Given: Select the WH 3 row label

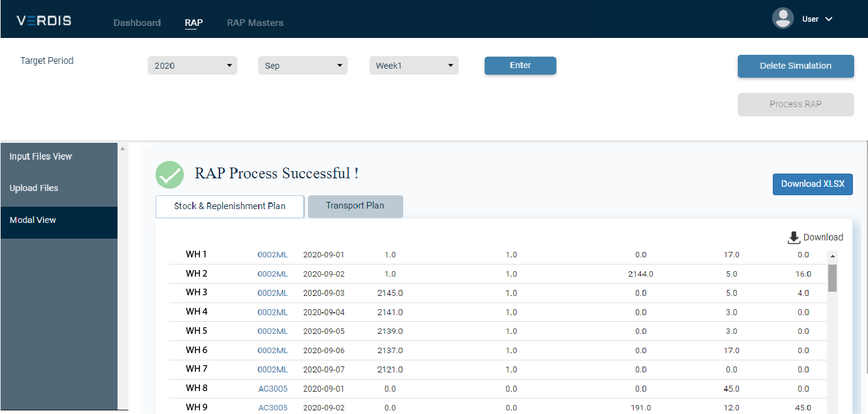Looking at the screenshot, I should click(x=197, y=293).
